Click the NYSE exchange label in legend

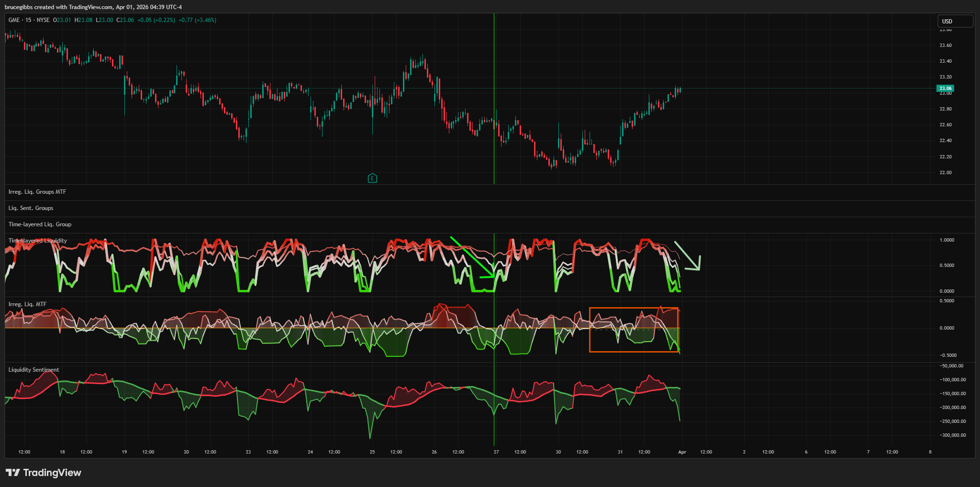[x=43, y=20]
